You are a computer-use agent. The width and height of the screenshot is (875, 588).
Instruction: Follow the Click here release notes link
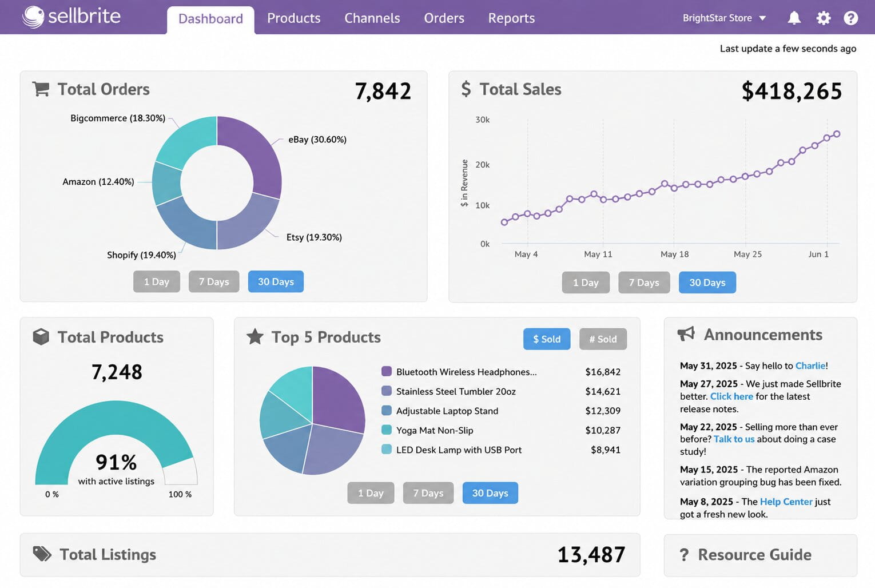coord(731,396)
